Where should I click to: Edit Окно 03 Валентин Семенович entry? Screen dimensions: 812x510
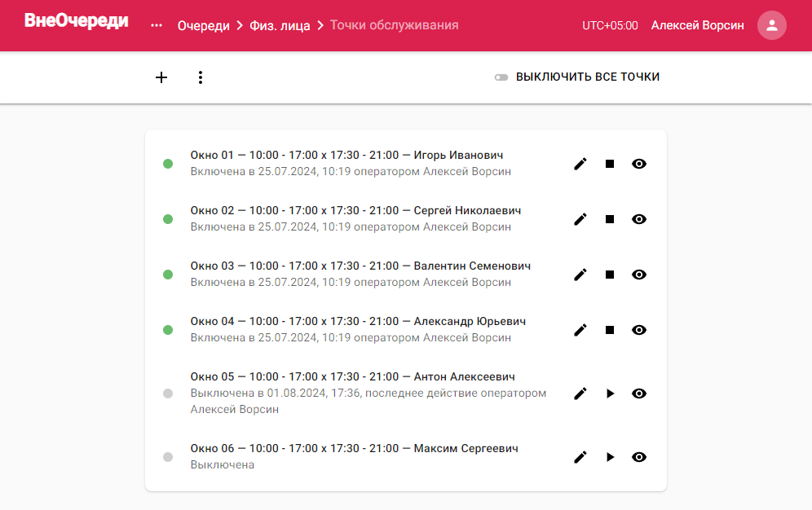pyautogui.click(x=580, y=275)
